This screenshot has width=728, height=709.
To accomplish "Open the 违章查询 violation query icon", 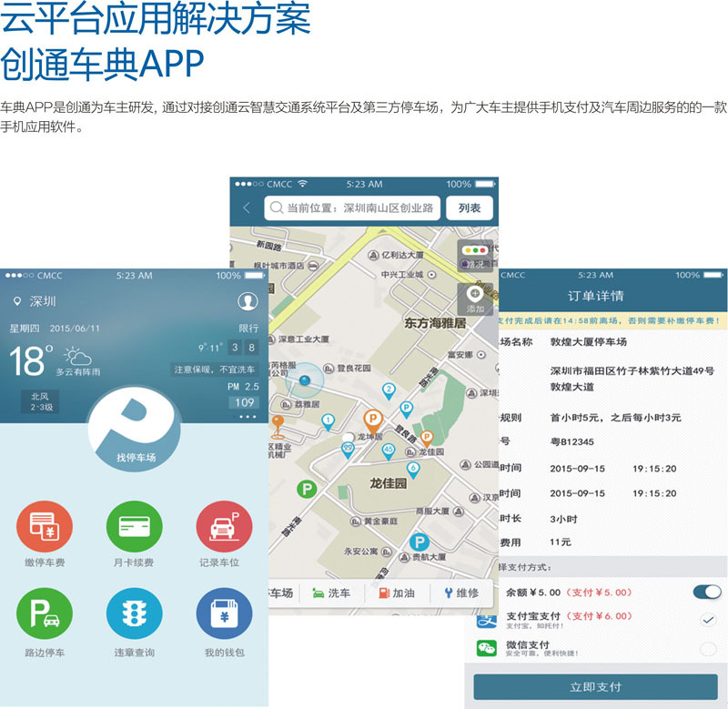I will point(134,613).
